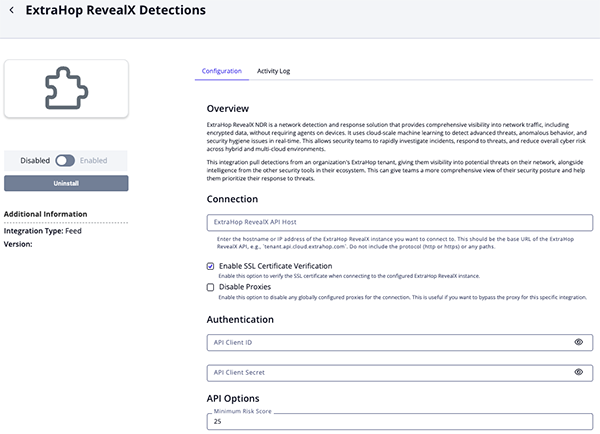Uncheck Enable SSL Certificate Verification checkbox
The image size is (600, 434).
coord(210,266)
